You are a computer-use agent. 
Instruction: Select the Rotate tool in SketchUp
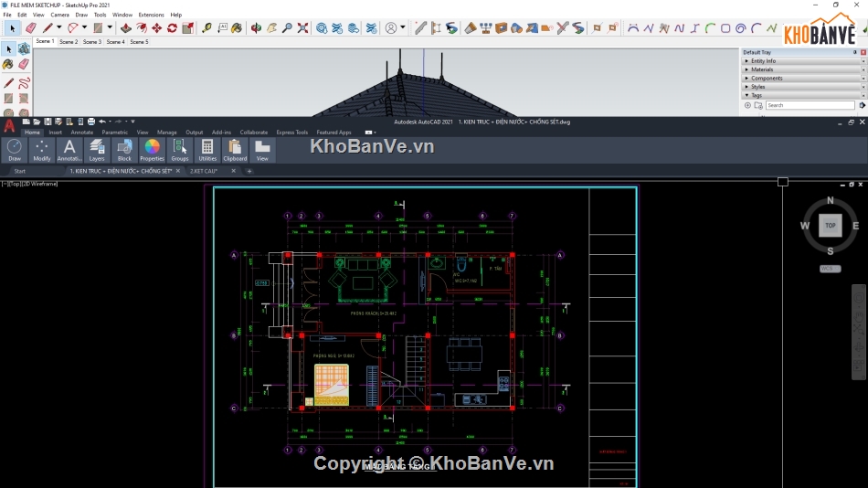[172, 27]
